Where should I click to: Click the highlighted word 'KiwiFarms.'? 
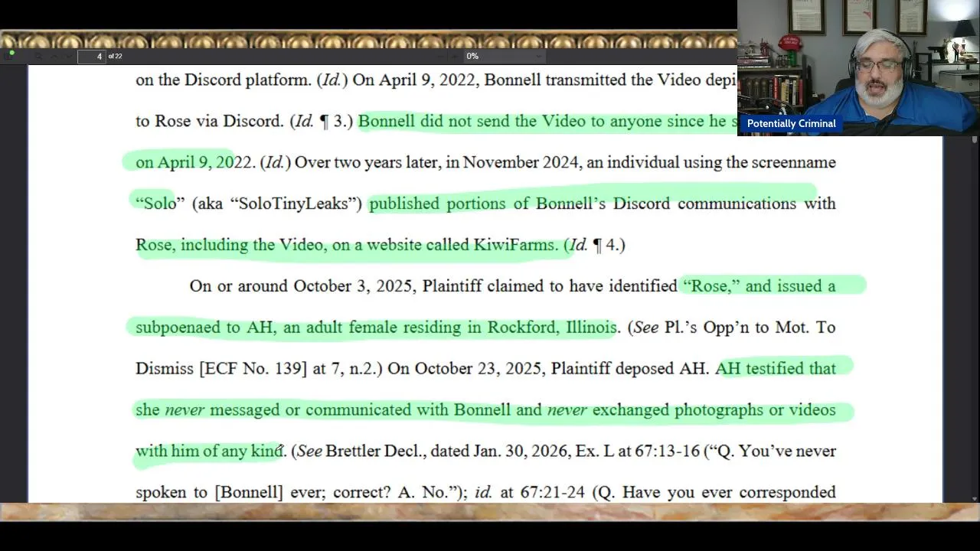click(516, 245)
